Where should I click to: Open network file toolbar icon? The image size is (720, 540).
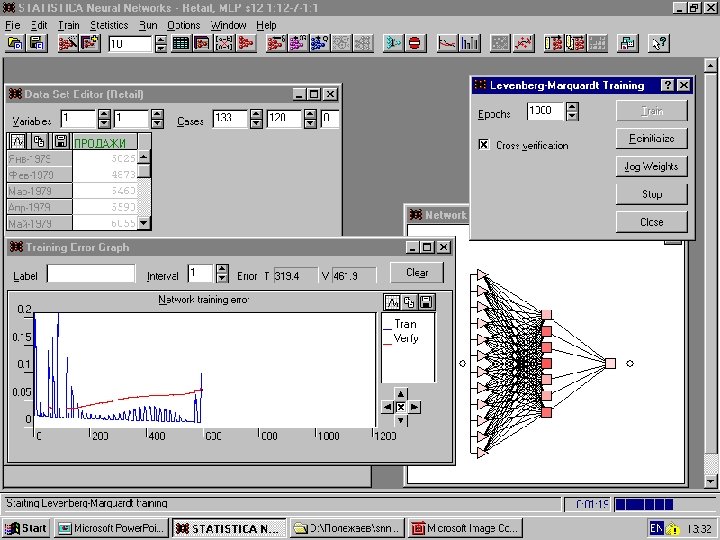click(x=15, y=44)
